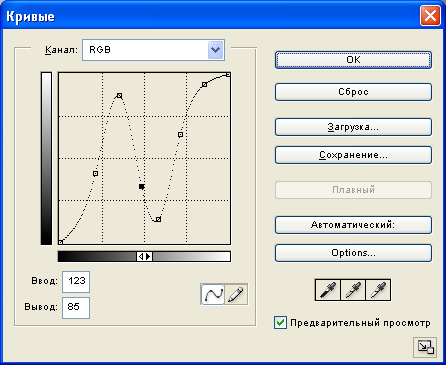
Task: Select the curve point at bottom-left corner
Action: tap(61, 242)
